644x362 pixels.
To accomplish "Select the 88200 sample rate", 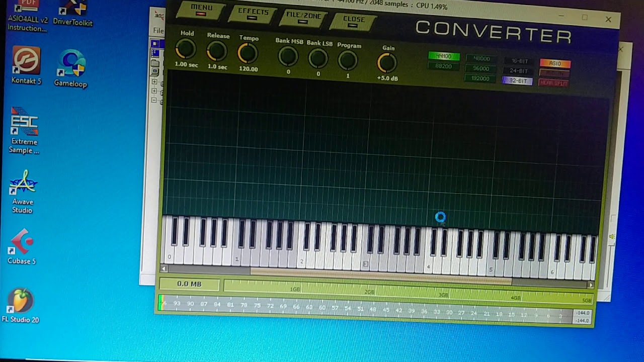I will tap(443, 66).
